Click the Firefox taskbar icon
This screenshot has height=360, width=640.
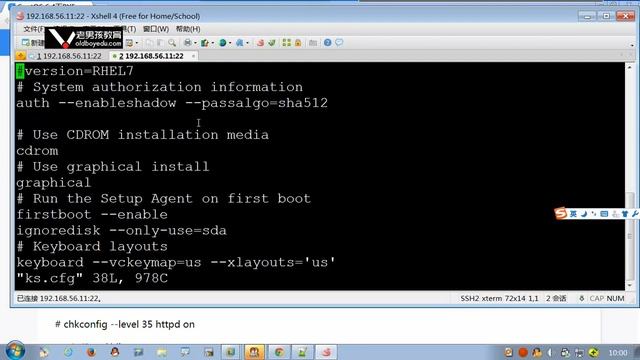coord(91,352)
